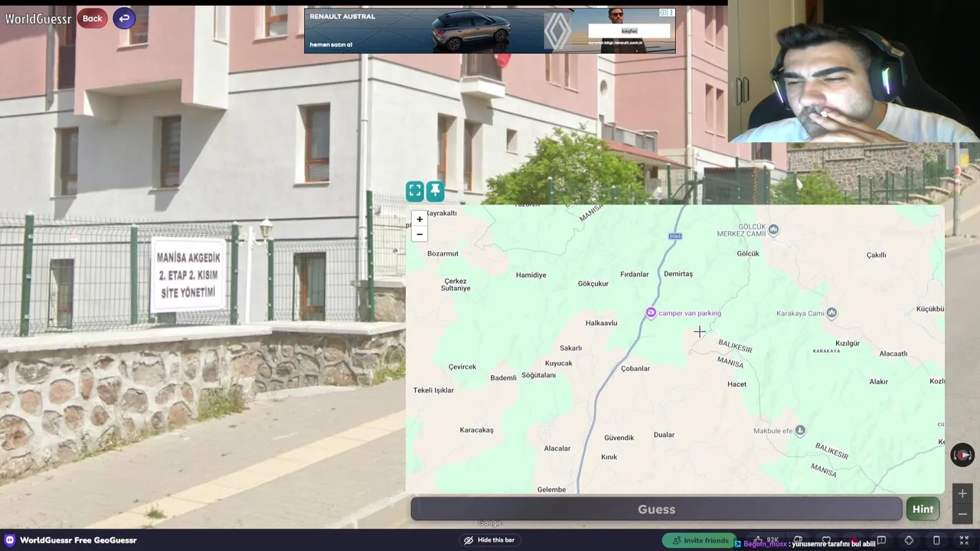This screenshot has width=980, height=551.
Task: Zoom out the street view panorama
Action: pos(962,514)
